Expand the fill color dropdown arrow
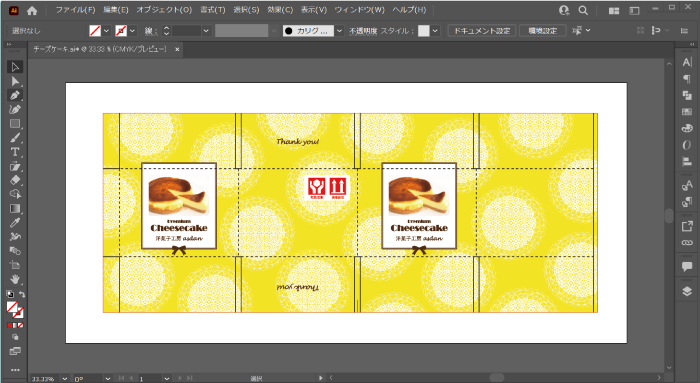The width and height of the screenshot is (700, 383). point(106,31)
